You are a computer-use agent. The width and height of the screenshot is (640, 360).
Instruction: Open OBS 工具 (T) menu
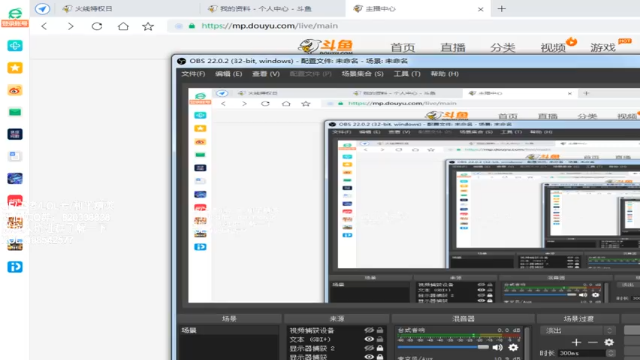pyautogui.click(x=407, y=74)
